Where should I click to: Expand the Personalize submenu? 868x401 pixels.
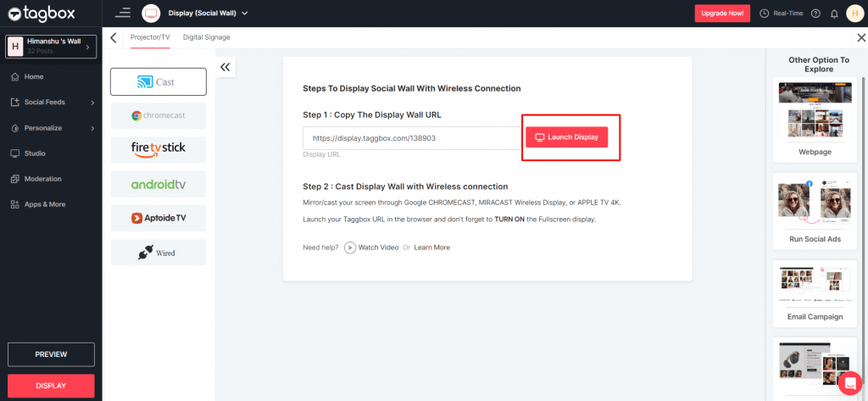[x=51, y=128]
